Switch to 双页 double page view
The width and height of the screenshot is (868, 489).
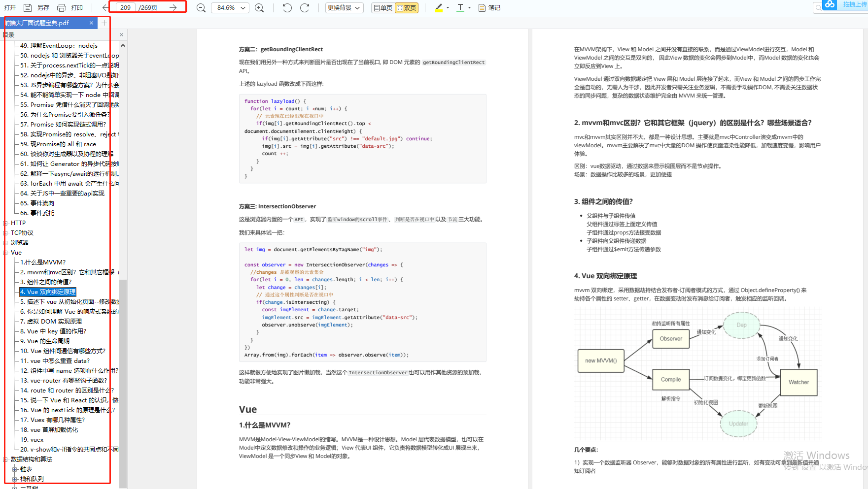point(407,8)
